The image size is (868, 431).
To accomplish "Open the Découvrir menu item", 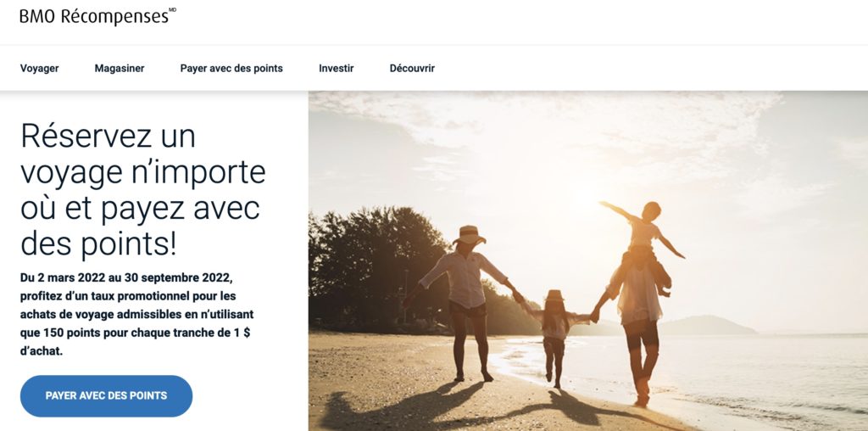I will coord(412,68).
